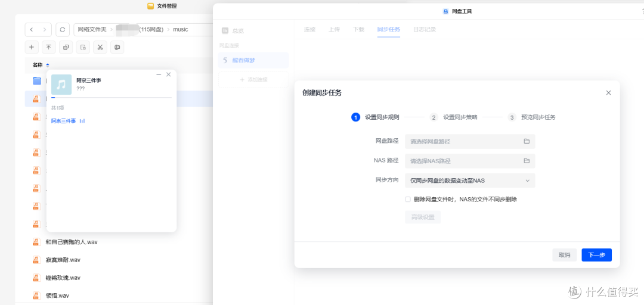Click 添加连接 in sidebar
The image size is (644, 305).
[253, 80]
